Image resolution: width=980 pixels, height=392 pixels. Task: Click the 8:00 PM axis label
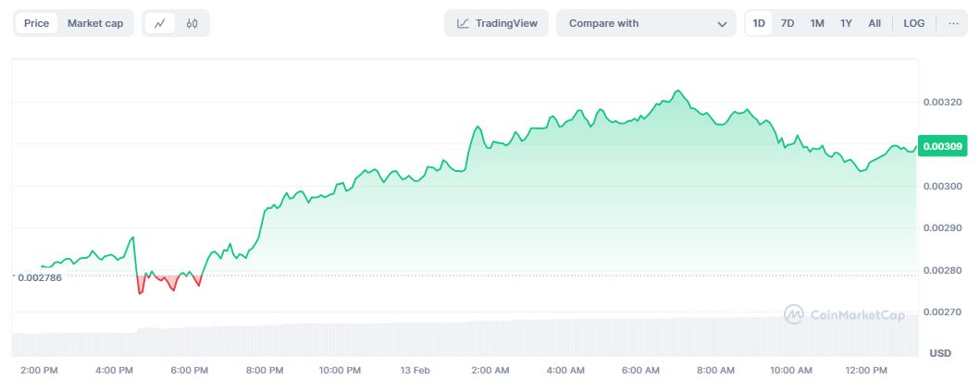(264, 370)
